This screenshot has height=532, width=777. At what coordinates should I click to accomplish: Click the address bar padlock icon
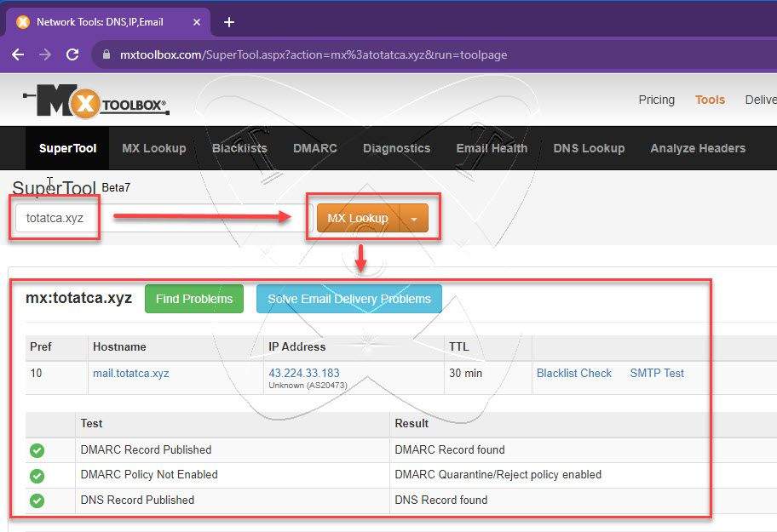[106, 54]
